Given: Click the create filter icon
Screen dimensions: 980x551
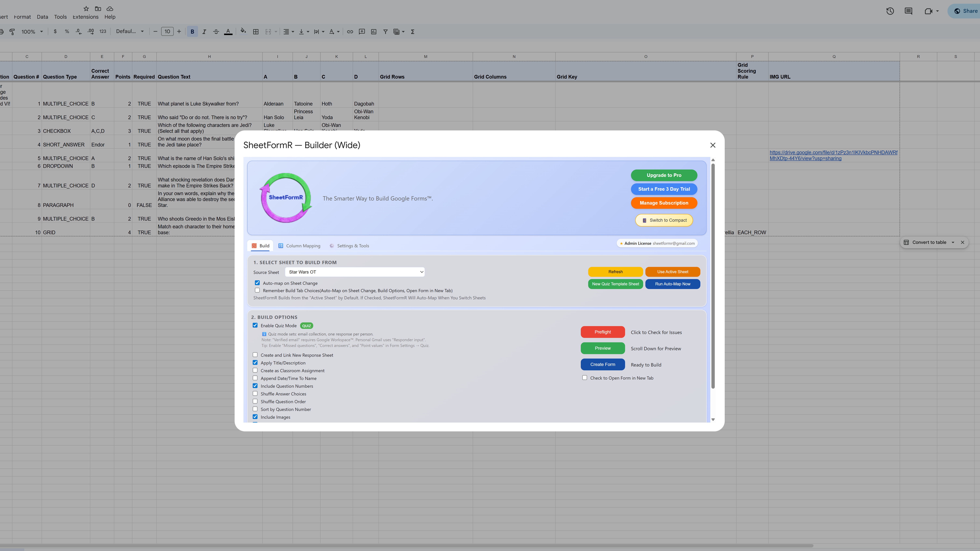Looking at the screenshot, I should 385,32.
